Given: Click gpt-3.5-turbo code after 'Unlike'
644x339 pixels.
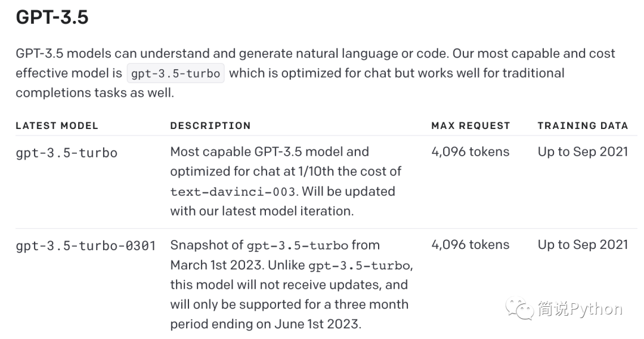Looking at the screenshot, I should pos(360,266).
